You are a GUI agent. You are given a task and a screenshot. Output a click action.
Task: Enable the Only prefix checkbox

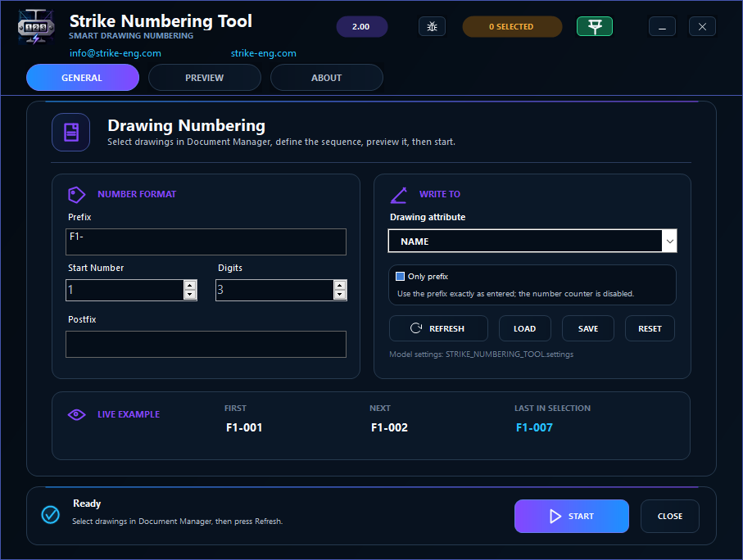coord(400,276)
